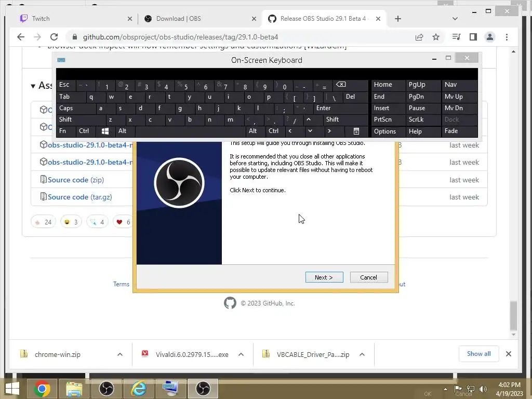Image resolution: width=532 pixels, height=399 pixels.
Task: Toggle Fn key on On-Screen Keyboard
Action: click(66, 131)
